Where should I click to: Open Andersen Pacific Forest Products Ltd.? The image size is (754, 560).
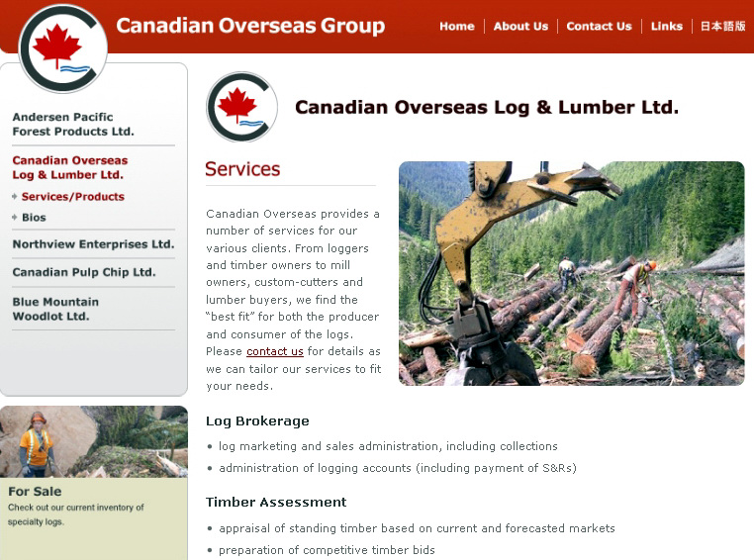[x=73, y=124]
